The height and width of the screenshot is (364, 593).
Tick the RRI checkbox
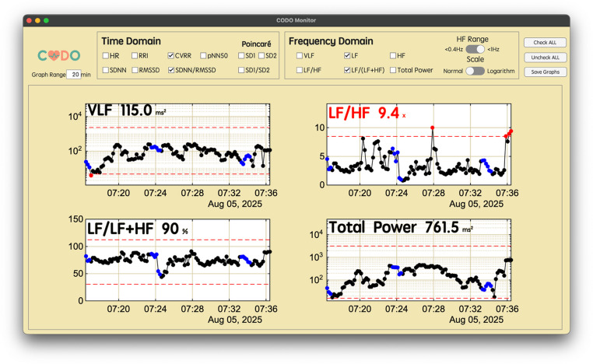click(x=135, y=55)
